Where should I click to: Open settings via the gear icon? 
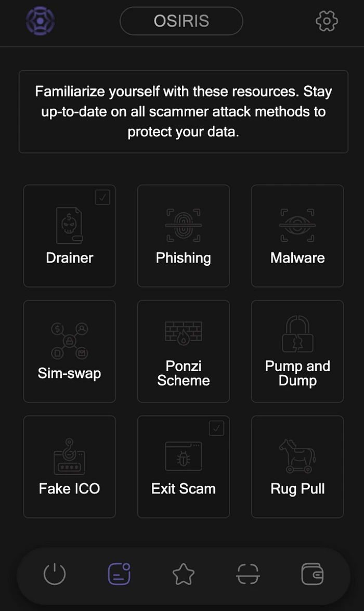point(327,21)
